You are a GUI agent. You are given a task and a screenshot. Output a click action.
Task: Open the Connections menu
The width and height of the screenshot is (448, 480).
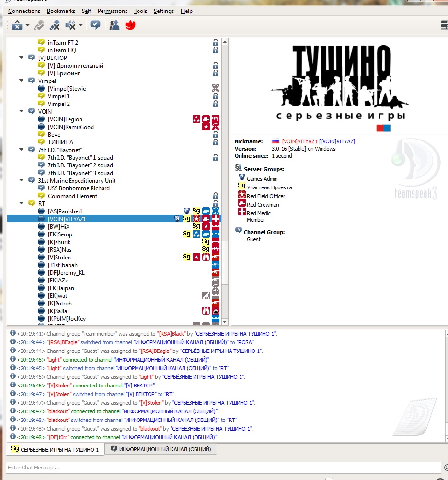click(x=24, y=11)
